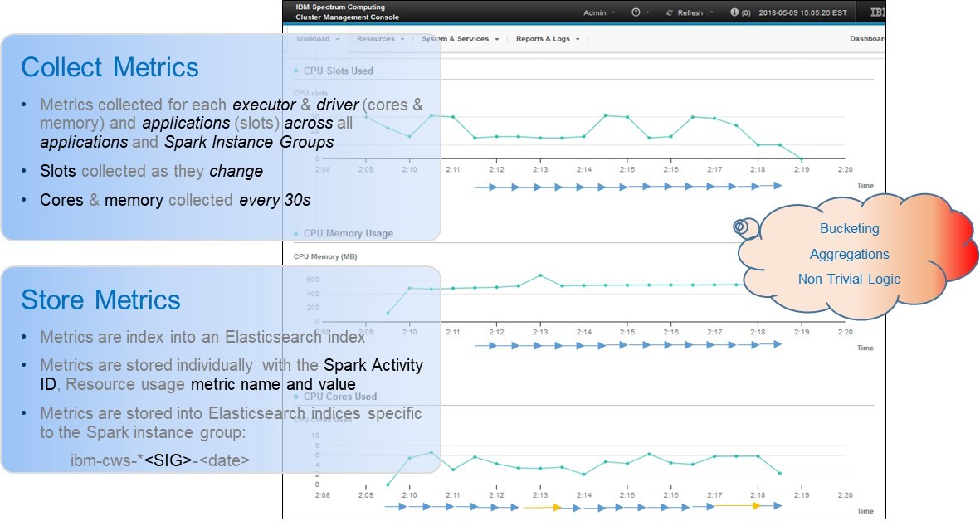The width and height of the screenshot is (980, 531).
Task: Click the Time axis label in CPU Cores chart
Action: (x=865, y=511)
